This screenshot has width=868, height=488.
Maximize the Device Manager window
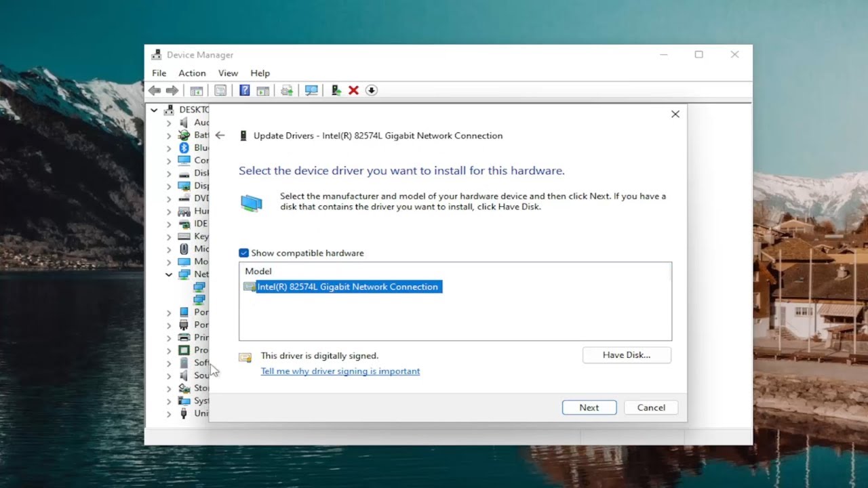[698, 54]
